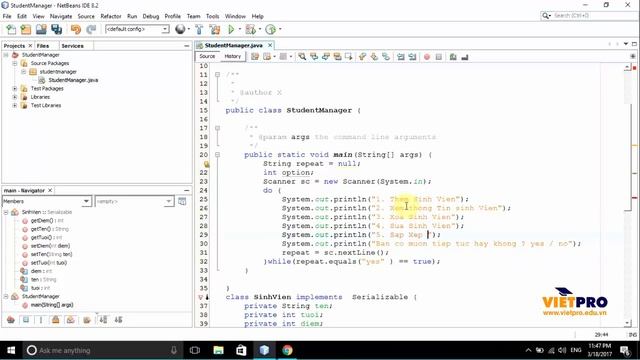Collapse the Source Packages tree node
The height and width of the screenshot is (360, 640).
point(15,63)
